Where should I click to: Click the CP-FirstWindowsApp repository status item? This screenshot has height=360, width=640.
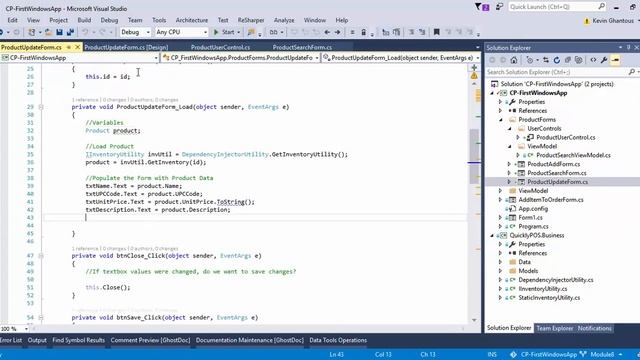click(544, 354)
